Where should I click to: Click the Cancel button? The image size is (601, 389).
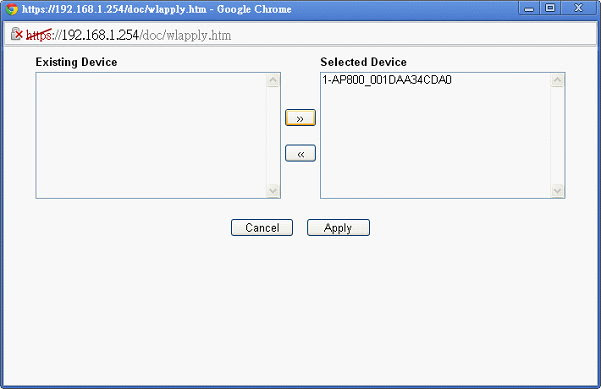(x=262, y=228)
